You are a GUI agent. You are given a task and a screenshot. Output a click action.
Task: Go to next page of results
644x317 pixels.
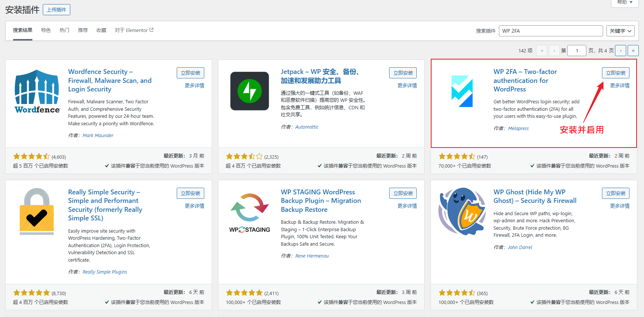620,51
